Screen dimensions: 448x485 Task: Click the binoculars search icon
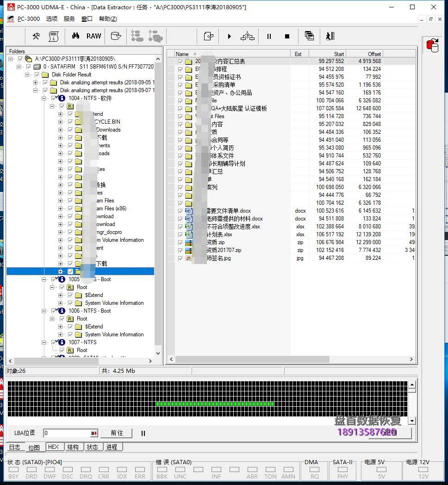[x=75, y=36]
